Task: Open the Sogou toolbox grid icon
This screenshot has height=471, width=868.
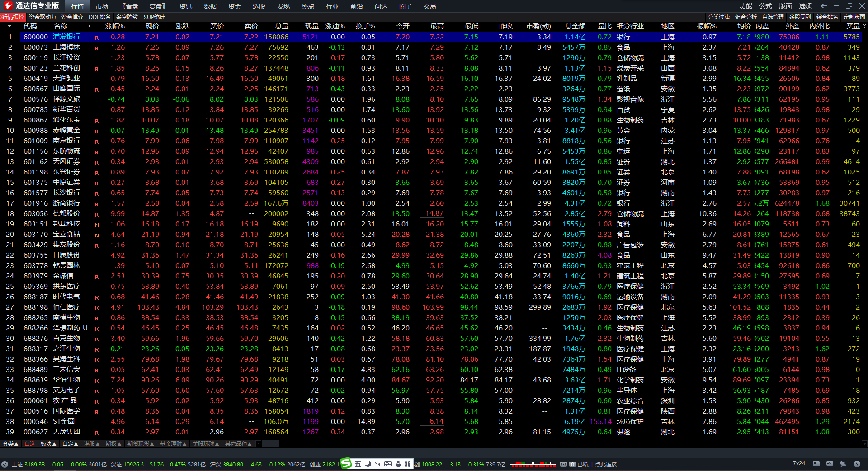Action: (x=407, y=464)
